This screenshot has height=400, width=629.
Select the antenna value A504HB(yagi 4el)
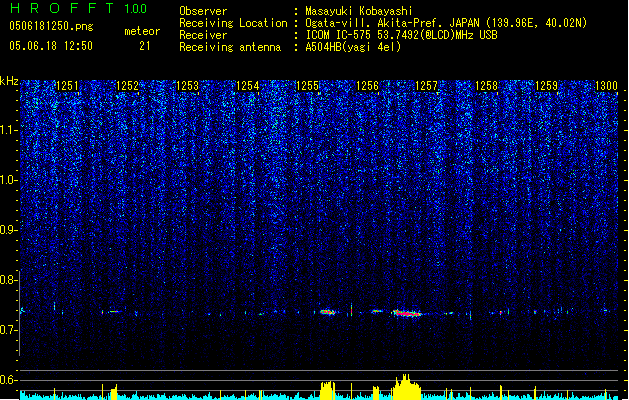click(353, 47)
